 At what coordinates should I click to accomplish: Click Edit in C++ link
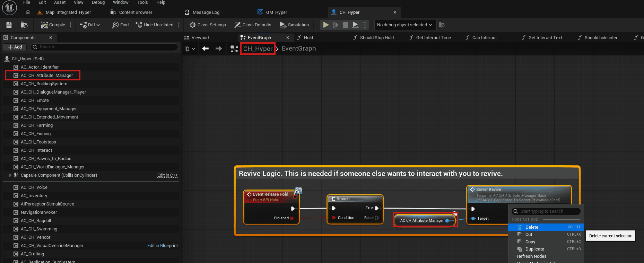click(x=167, y=175)
